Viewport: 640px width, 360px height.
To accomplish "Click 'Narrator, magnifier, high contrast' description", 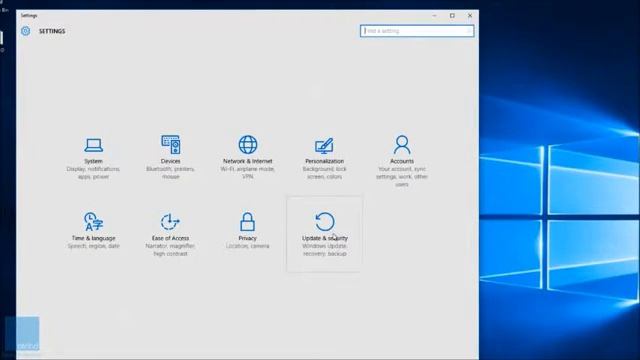I will [170, 250].
